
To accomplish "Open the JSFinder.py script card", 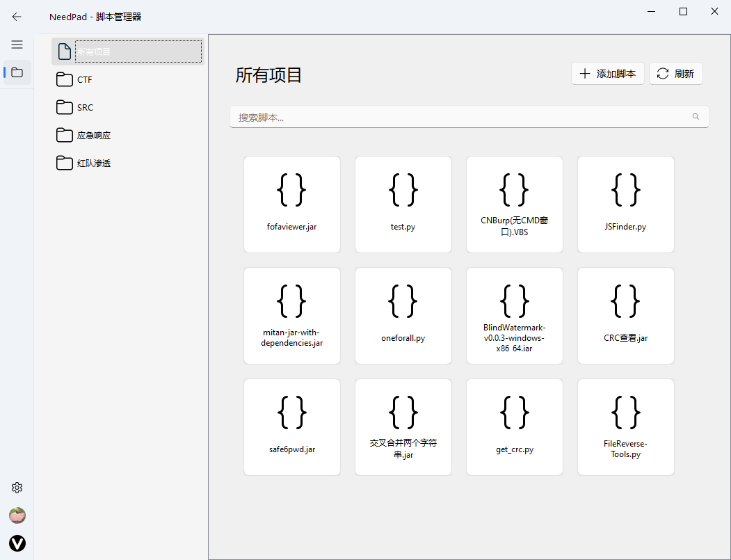I will coord(625,205).
